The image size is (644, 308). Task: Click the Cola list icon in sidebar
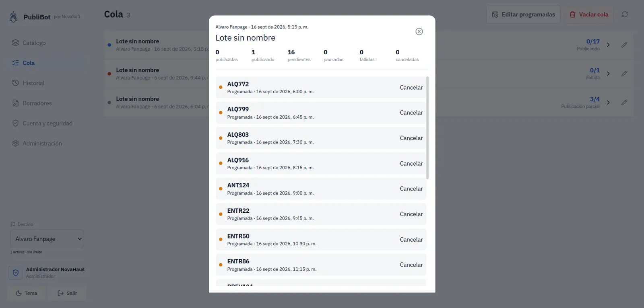[15, 63]
